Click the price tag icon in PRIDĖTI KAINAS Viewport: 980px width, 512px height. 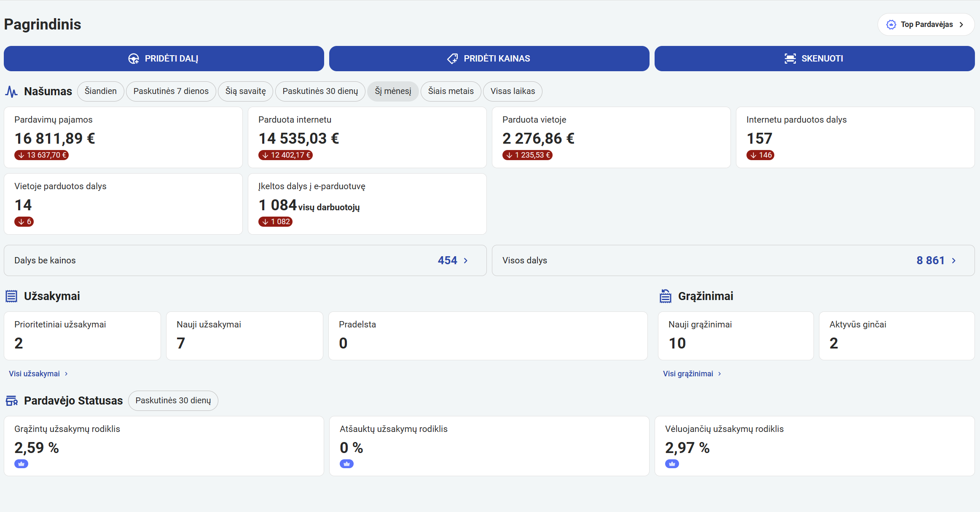click(453, 59)
